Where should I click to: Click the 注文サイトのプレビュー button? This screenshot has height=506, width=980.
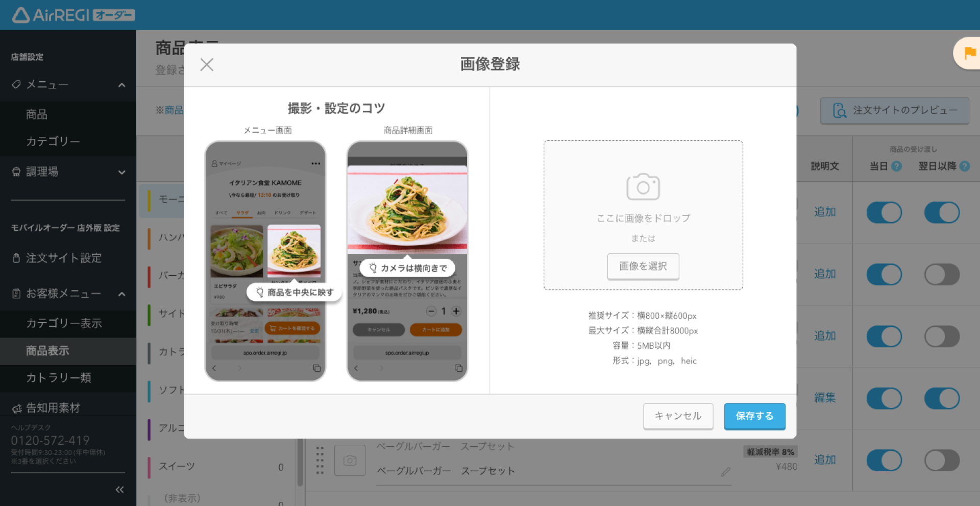click(x=894, y=111)
